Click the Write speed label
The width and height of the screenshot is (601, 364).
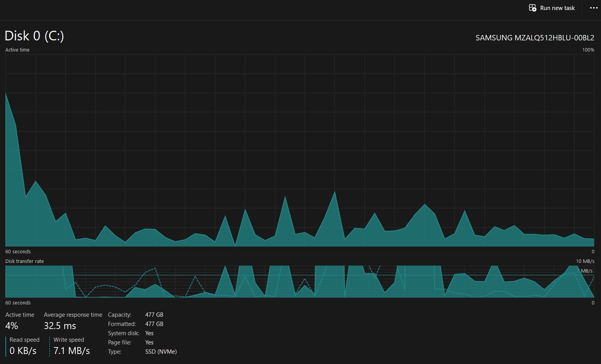coord(68,340)
